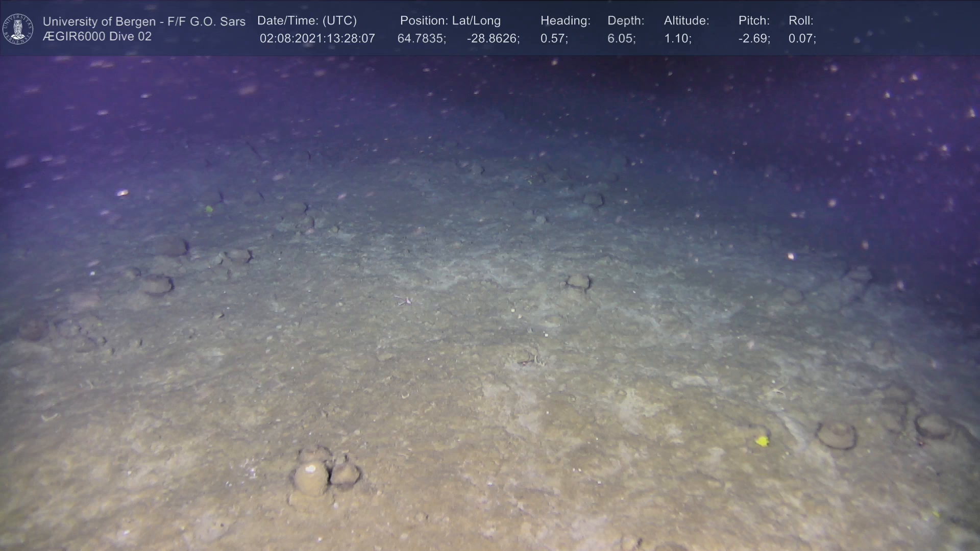Click the yellow sponge on the seabed

pos(762,441)
